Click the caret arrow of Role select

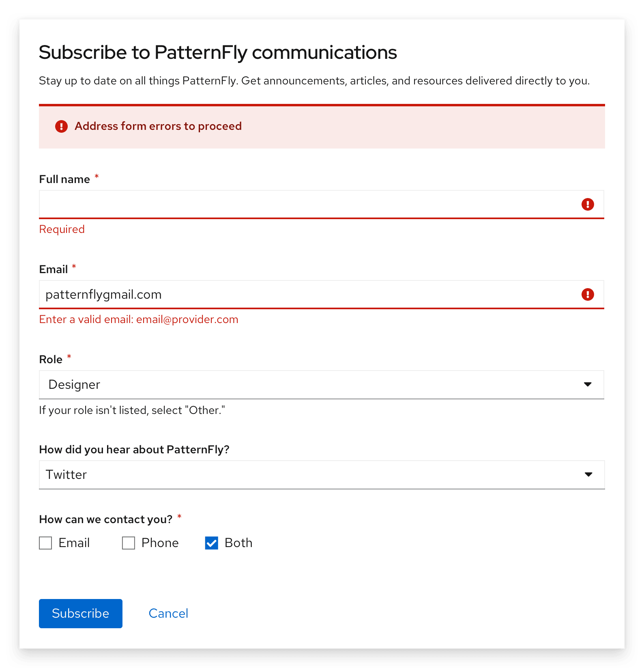click(x=588, y=385)
